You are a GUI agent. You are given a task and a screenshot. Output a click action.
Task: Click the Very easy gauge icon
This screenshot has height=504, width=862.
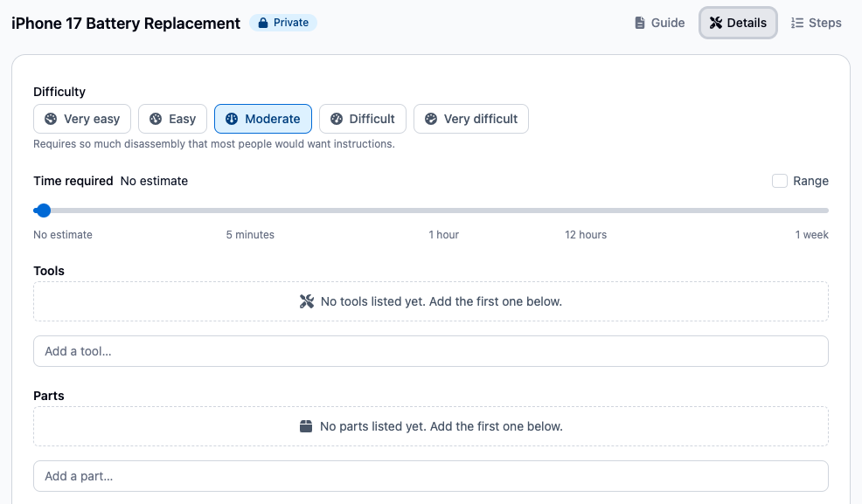click(51, 119)
